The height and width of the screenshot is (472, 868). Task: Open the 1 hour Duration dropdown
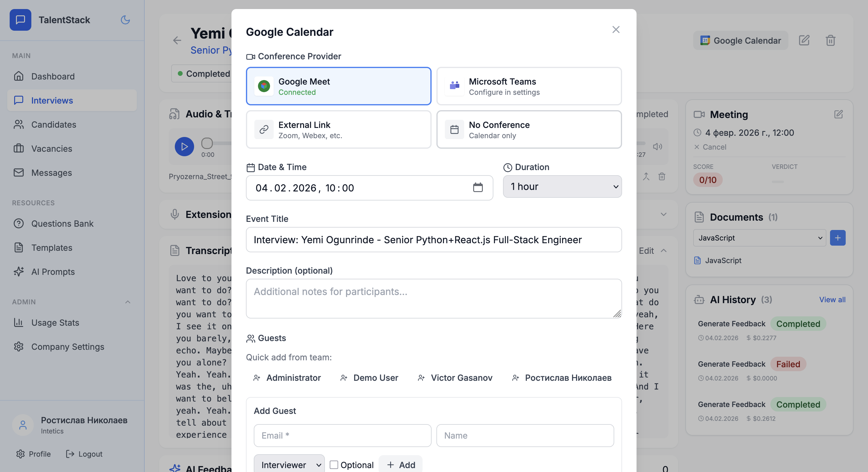point(562,187)
